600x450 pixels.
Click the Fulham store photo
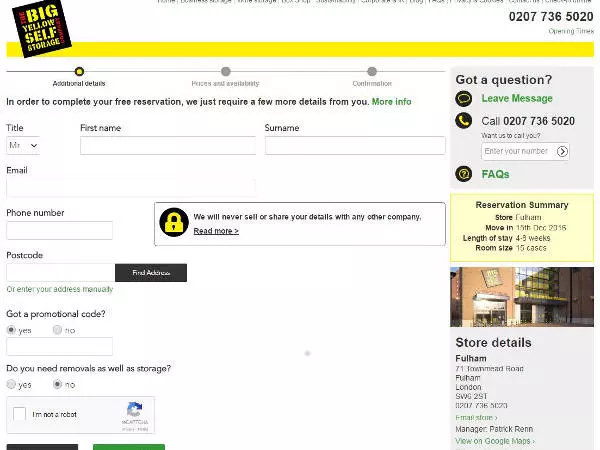tap(521, 296)
